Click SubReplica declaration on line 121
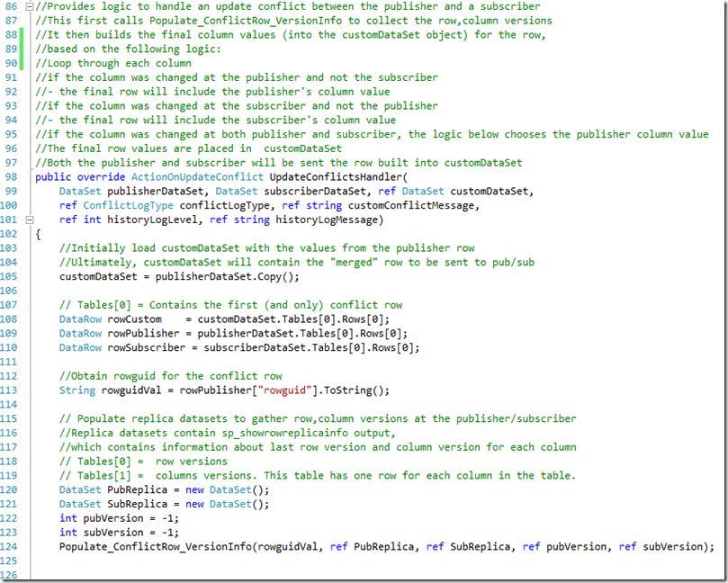 coord(138,504)
